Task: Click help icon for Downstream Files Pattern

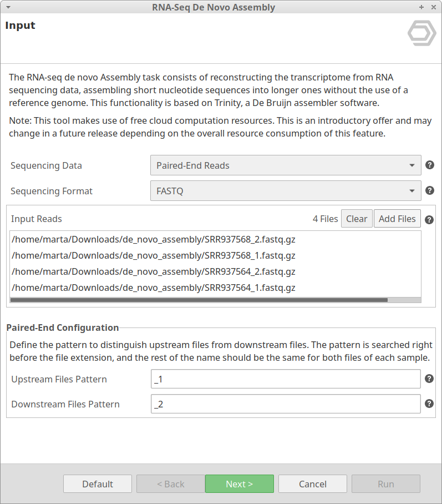Action: point(429,404)
